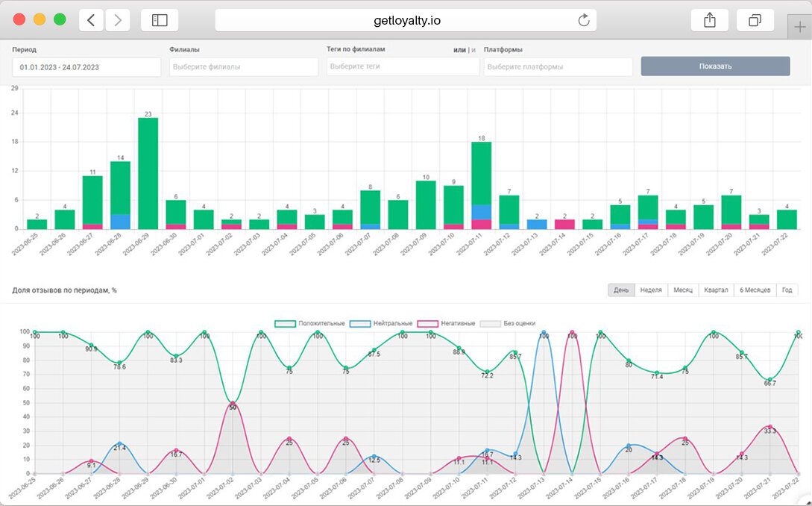The image size is (812, 506).
Task: Toggle the 'Негативные' legend series
Action: pyautogui.click(x=446, y=323)
